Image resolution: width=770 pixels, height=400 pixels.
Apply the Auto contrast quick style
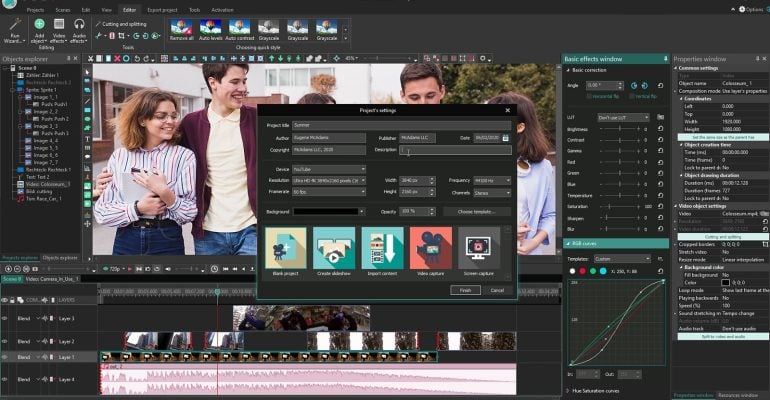tap(240, 30)
